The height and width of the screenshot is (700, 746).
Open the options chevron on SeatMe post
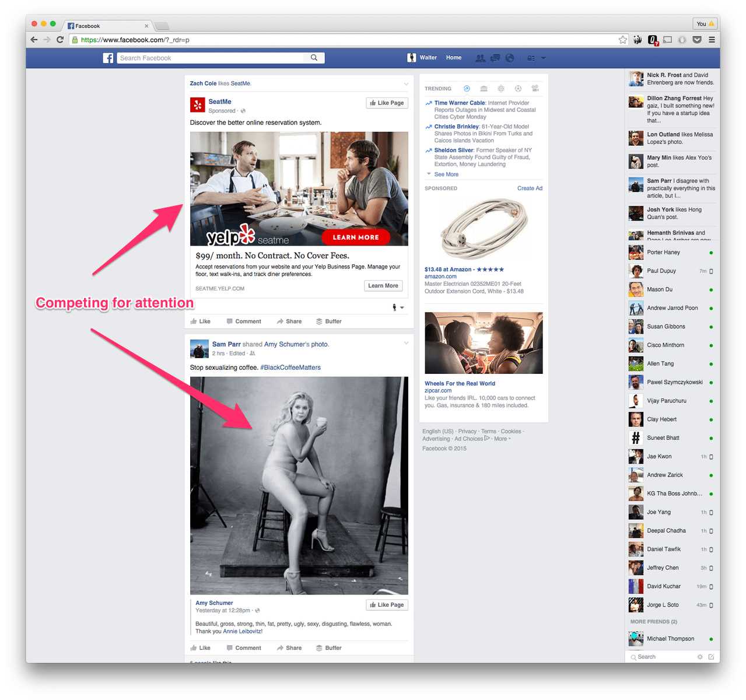pyautogui.click(x=407, y=83)
